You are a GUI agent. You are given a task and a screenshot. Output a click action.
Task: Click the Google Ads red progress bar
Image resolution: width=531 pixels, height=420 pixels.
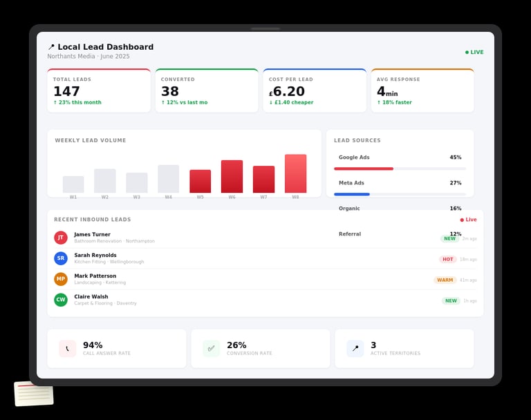pyautogui.click(x=364, y=169)
